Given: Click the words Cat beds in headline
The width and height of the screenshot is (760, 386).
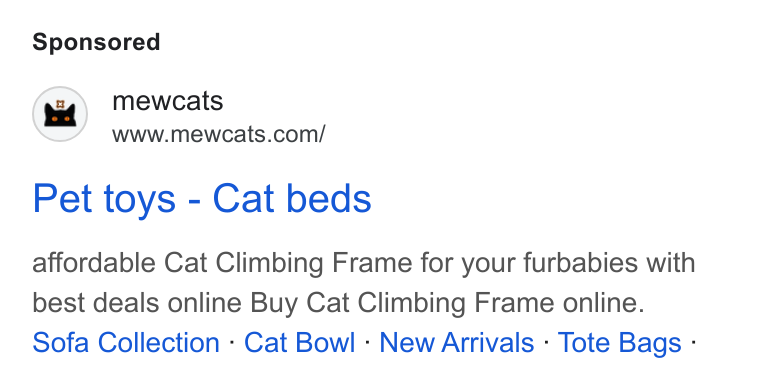Looking at the screenshot, I should 292,198.
